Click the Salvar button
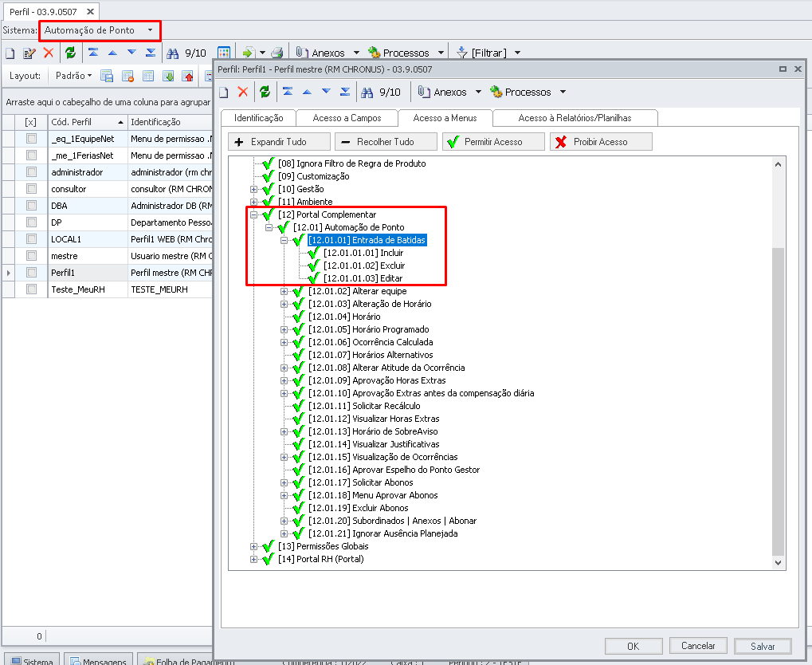The image size is (812, 665). pos(763,647)
